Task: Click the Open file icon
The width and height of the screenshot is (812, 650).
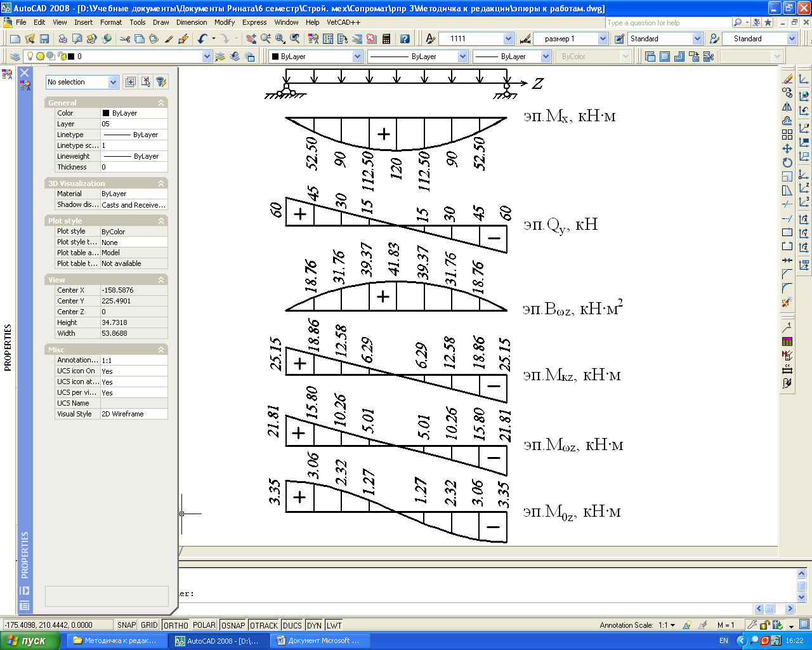Action: click(30, 39)
